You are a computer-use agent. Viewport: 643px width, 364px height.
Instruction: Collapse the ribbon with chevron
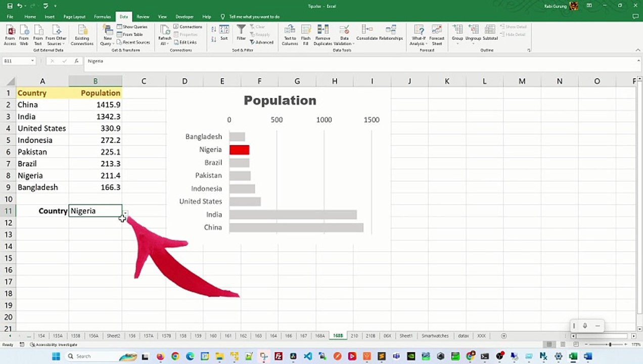(x=638, y=50)
